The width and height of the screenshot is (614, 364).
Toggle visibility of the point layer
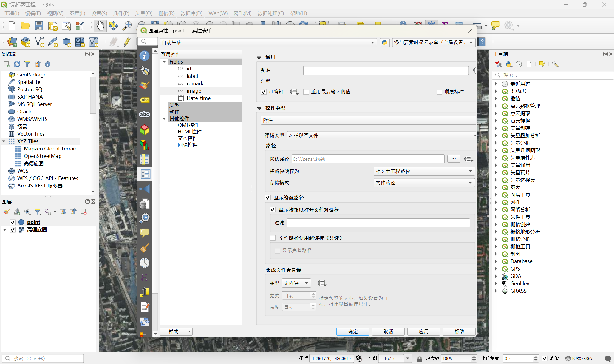13,222
